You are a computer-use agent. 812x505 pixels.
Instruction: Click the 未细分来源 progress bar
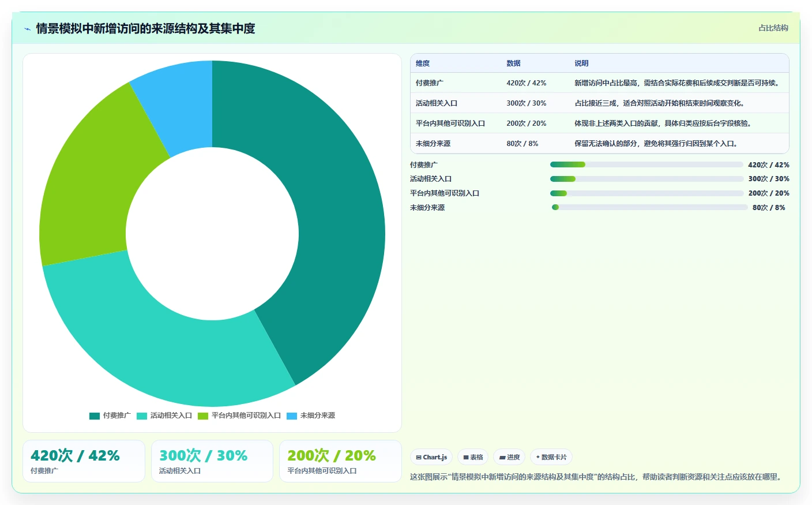click(x=649, y=207)
